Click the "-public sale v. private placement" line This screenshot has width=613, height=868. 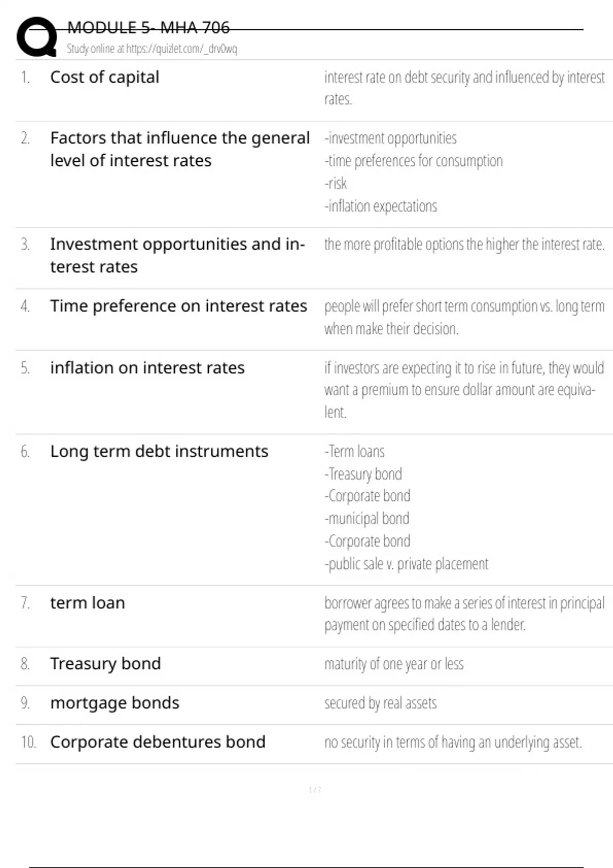[x=406, y=564]
